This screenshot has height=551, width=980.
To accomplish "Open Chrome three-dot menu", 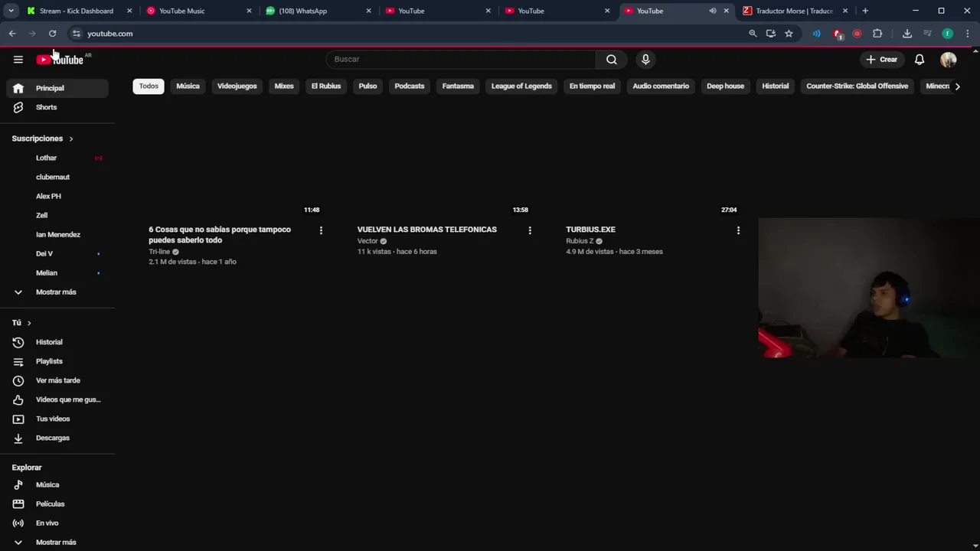I will pos(968,34).
